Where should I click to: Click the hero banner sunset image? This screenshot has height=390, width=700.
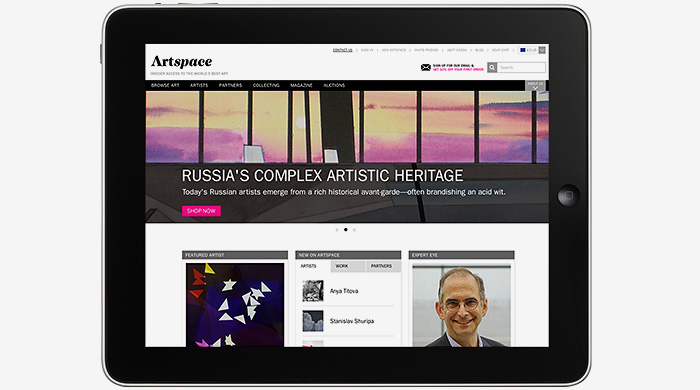pos(347,127)
